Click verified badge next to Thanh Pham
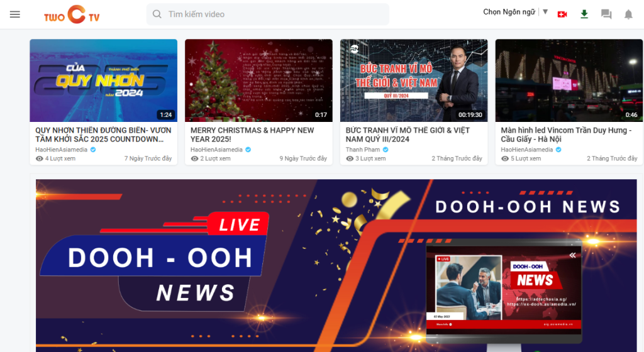Image resolution: width=644 pixels, height=352 pixels. click(386, 150)
